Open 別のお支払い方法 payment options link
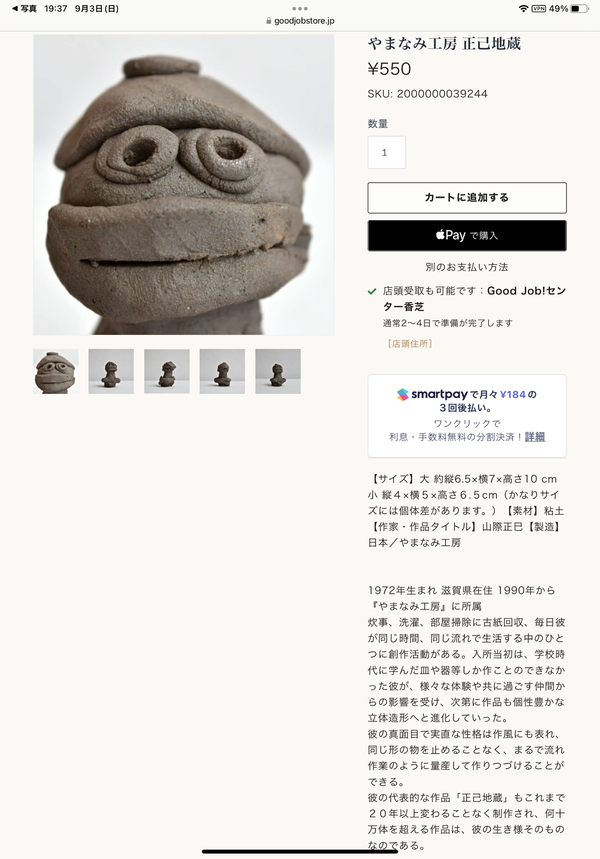The width and height of the screenshot is (600, 859). 467,267
